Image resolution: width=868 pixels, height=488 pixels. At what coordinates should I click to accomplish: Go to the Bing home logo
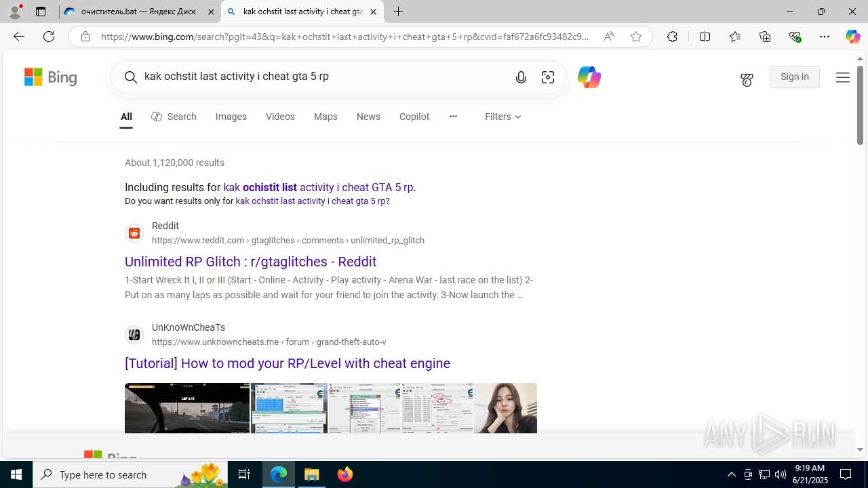coord(51,77)
